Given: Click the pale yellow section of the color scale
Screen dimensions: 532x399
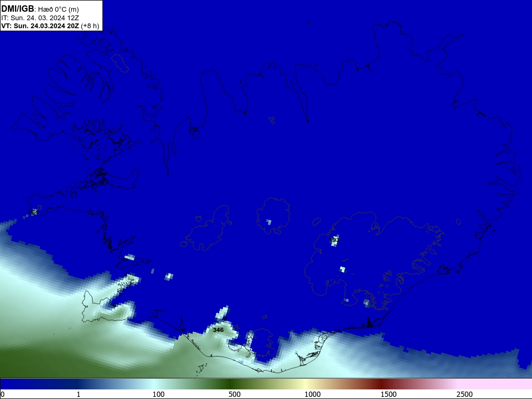Looking at the screenshot, I should 305,384.
